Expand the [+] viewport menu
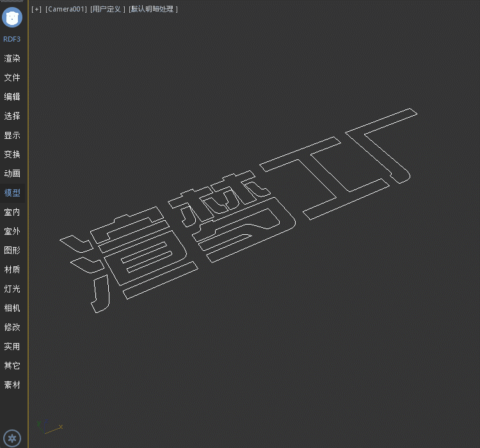Image resolution: width=480 pixels, height=448 pixels. point(36,9)
